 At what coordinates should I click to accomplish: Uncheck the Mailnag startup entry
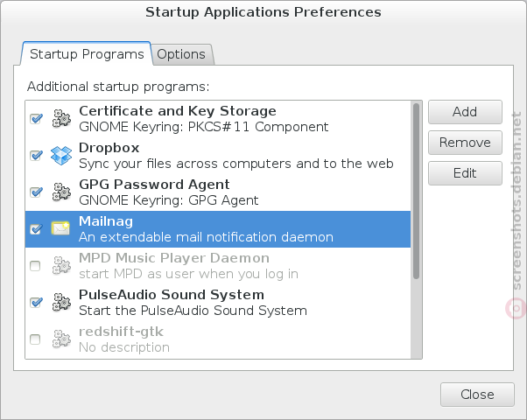[x=36, y=229]
